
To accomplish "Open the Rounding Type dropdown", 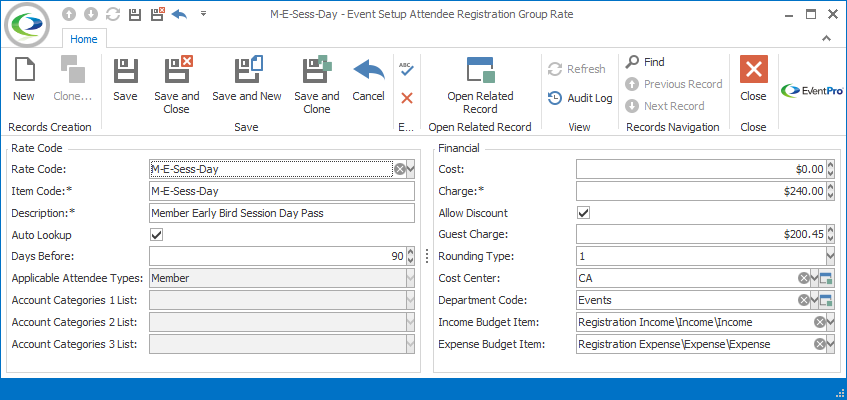I will (x=830, y=256).
